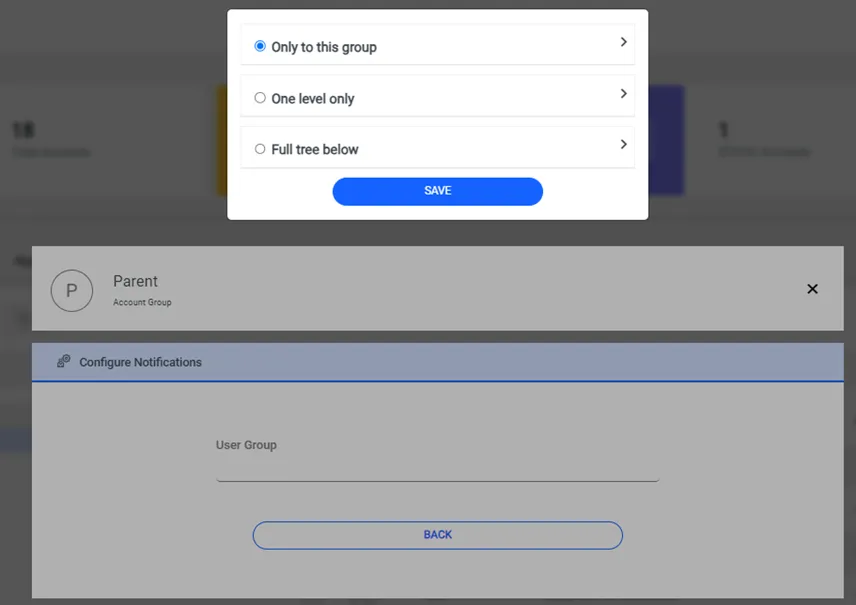This screenshot has width=856, height=605.
Task: Click the 'One level only' label text
Action: click(x=313, y=99)
